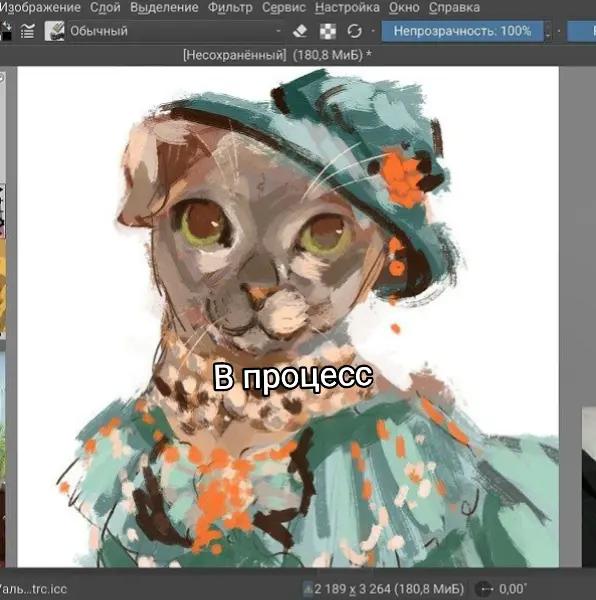Viewport: 596px width, 600px height.
Task: Open the Справка menu
Action: (454, 7)
